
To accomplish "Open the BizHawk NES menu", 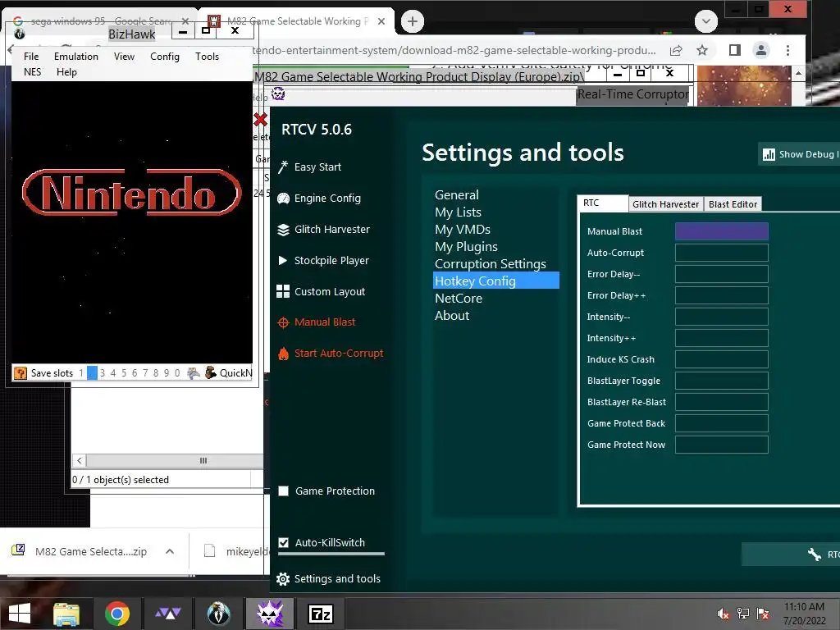I will (32, 72).
